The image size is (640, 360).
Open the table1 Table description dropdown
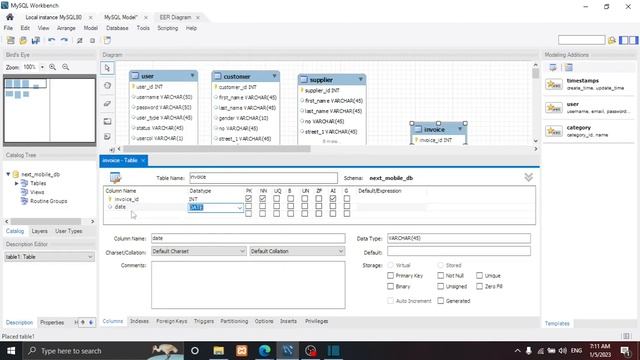pos(49,257)
